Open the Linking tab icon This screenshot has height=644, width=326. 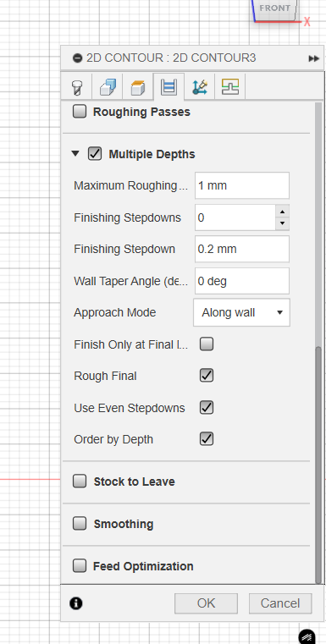(199, 87)
